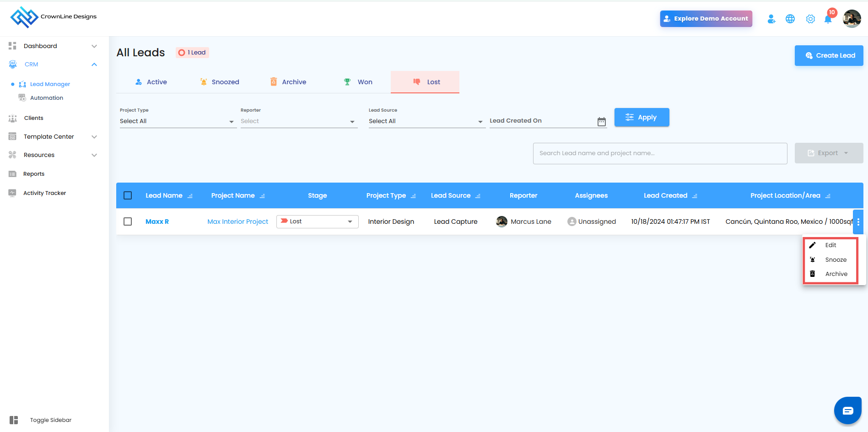Sort by Lead Source column icon
This screenshot has height=432, width=868.
tap(478, 196)
